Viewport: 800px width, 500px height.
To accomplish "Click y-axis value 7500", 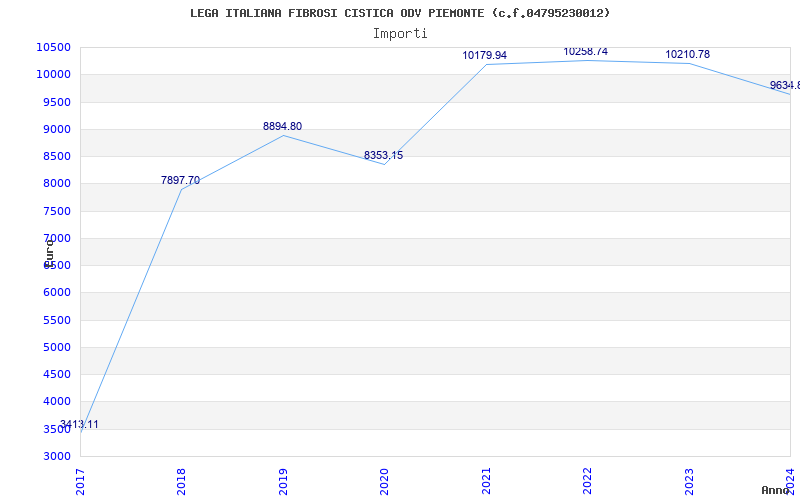I will 57,211.
